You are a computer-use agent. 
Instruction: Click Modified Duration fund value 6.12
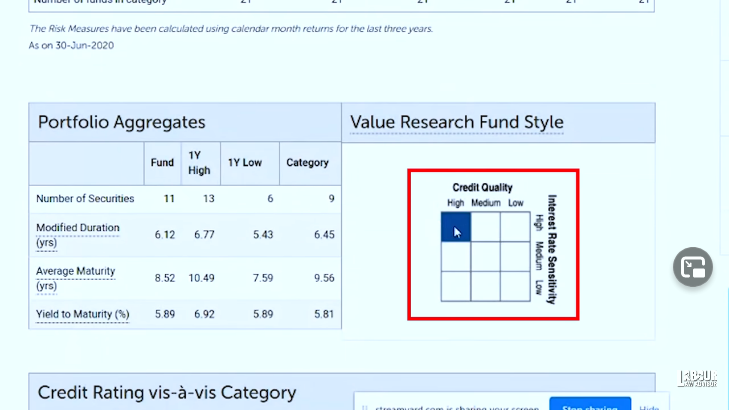click(x=165, y=235)
